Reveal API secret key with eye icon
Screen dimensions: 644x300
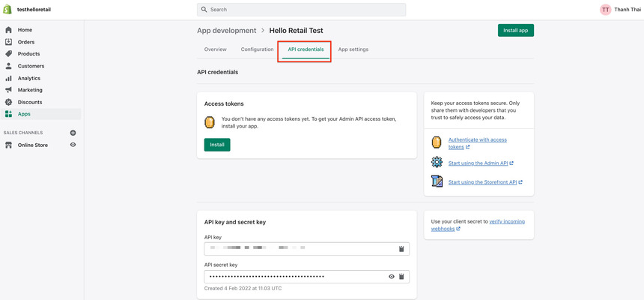[391, 277]
